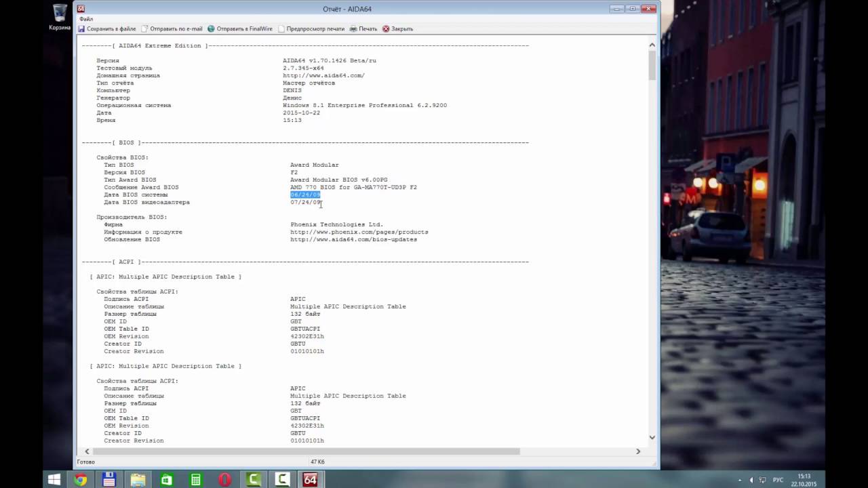The width and height of the screenshot is (868, 488).
Task: Click video BIOS date 07/24/09
Action: tap(305, 203)
